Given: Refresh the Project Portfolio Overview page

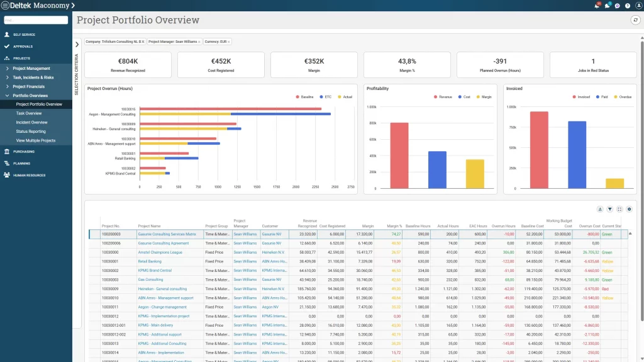Looking at the screenshot, I should 635,20.
